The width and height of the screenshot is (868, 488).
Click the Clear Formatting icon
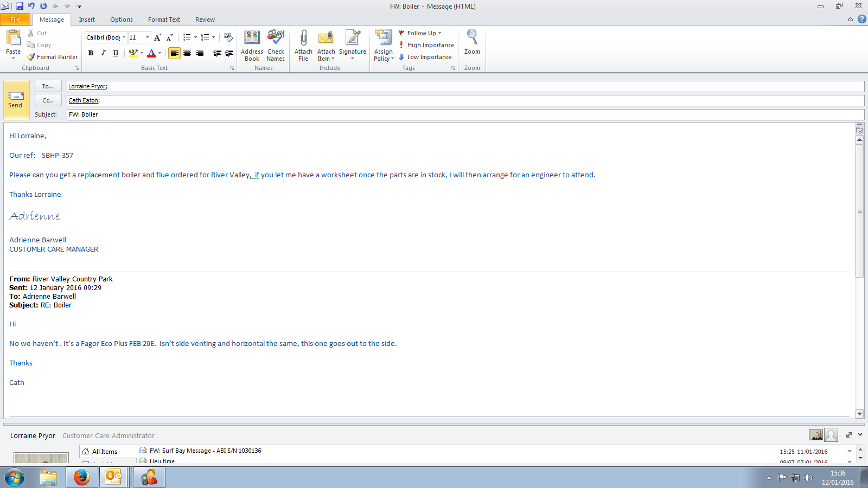point(228,37)
